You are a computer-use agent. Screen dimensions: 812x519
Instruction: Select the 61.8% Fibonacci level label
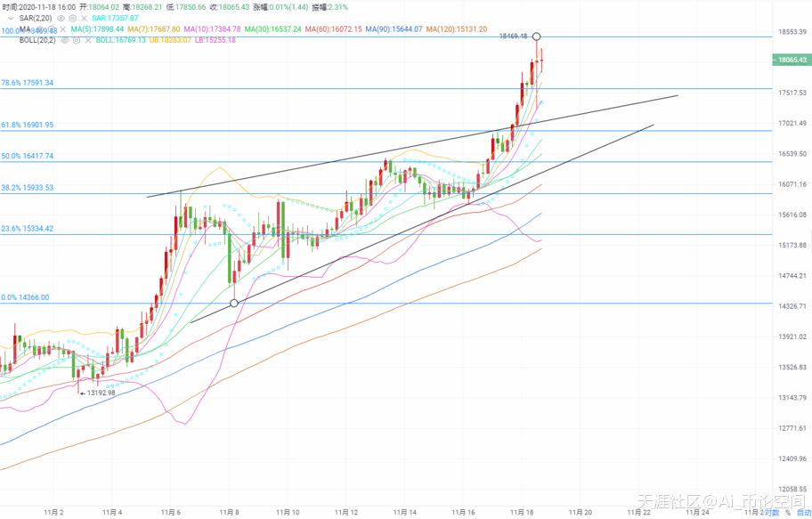pyautogui.click(x=28, y=126)
